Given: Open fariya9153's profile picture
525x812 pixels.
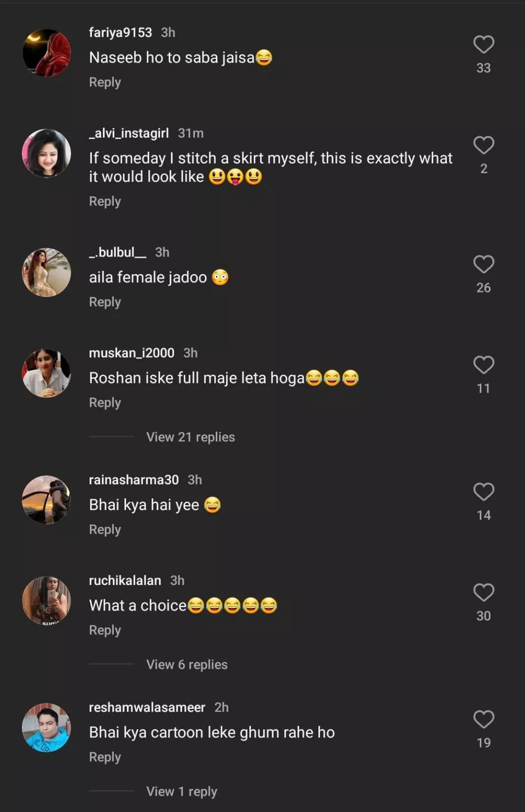Looking at the screenshot, I should 47,53.
